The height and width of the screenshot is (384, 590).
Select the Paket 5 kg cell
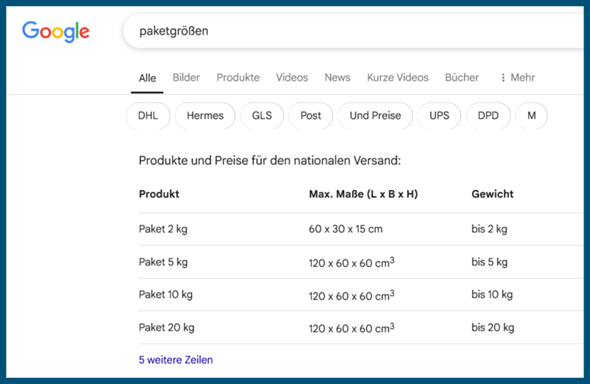point(163,262)
